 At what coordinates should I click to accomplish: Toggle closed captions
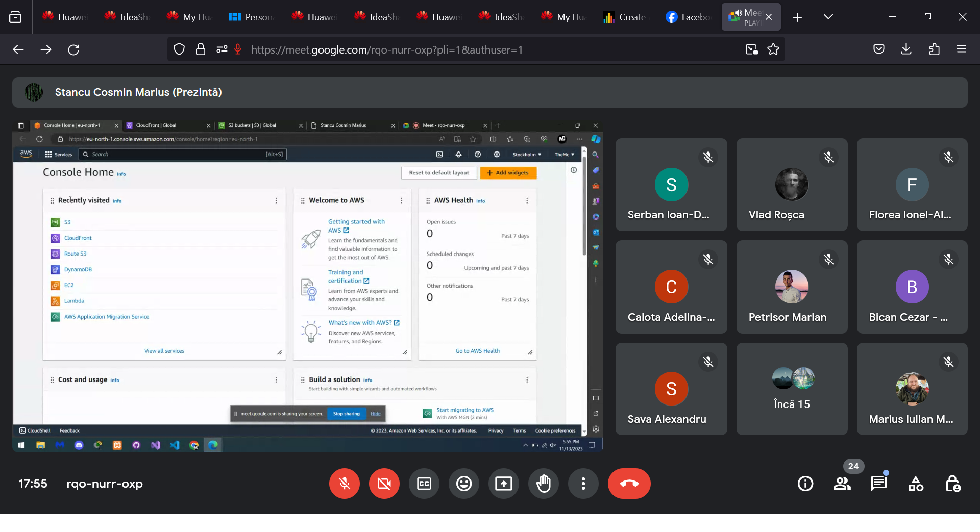424,484
